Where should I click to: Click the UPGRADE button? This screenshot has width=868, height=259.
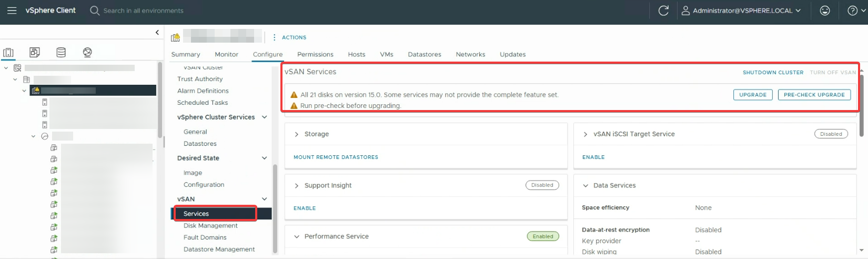click(753, 95)
